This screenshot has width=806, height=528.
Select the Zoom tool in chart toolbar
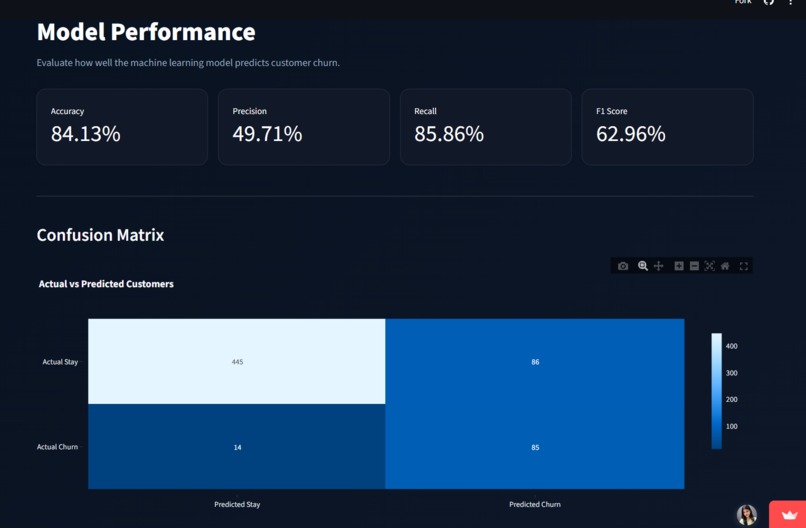(x=643, y=266)
